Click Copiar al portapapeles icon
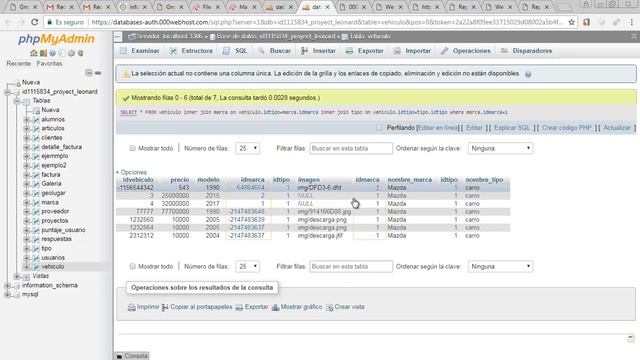640x360 pixels. coord(165,307)
